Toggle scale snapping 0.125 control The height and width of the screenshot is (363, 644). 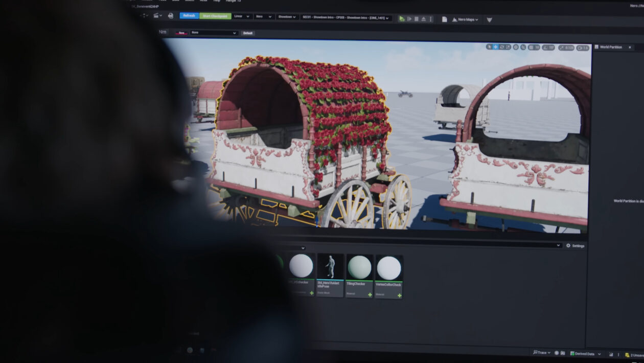[x=566, y=48]
